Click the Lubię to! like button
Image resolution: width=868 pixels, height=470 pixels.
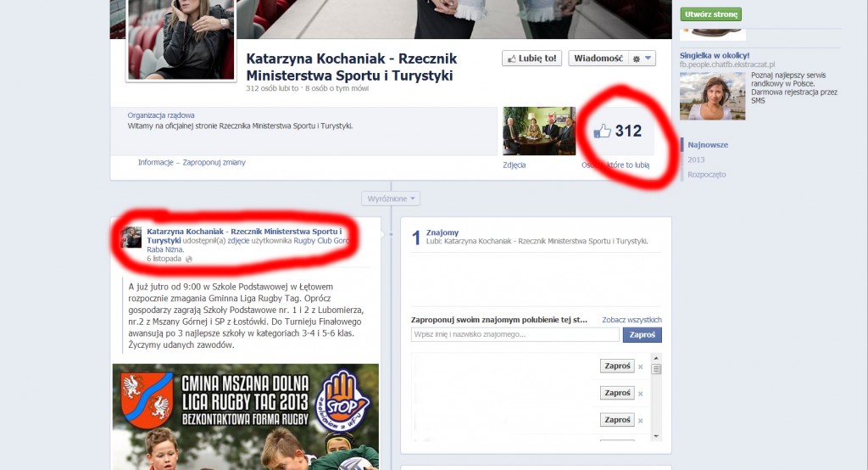[x=532, y=59]
